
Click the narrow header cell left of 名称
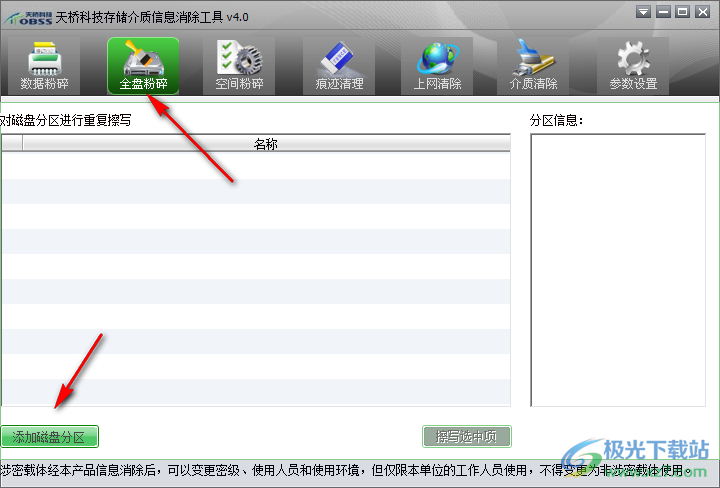pyautogui.click(x=11, y=144)
